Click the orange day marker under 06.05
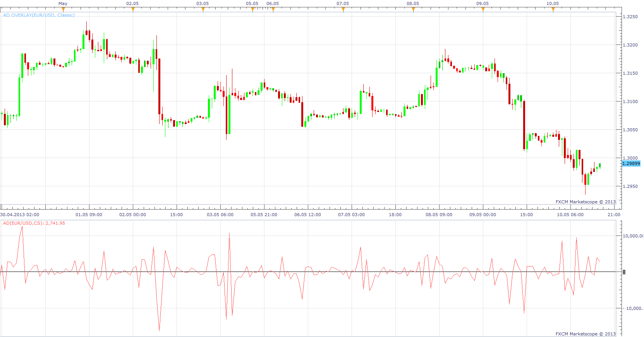644x337 pixels. [x=273, y=9]
